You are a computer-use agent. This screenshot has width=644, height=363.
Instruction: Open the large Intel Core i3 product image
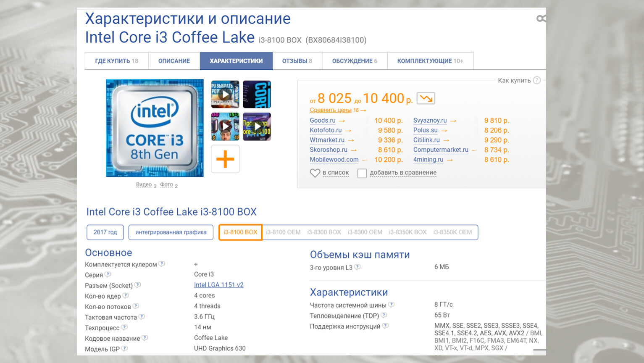click(155, 128)
